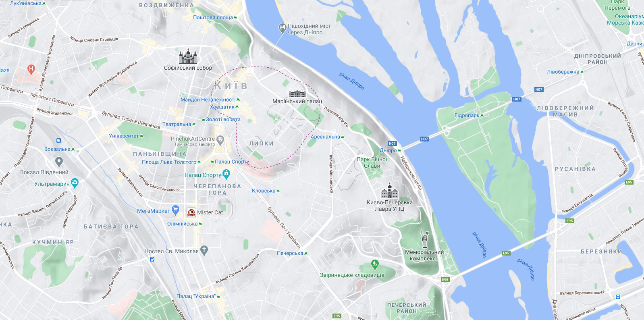The height and width of the screenshot is (320, 644).
Task: Click the Парк Вічної Слави label
Action: coord(372,162)
